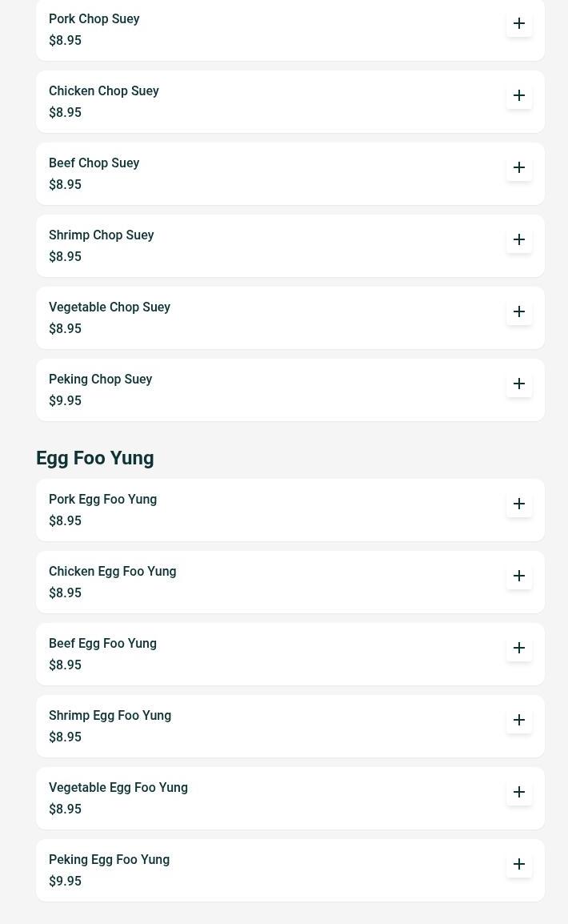
Task: Click the Peking Egg Foo Yung $9.95 price
Action: (x=66, y=881)
